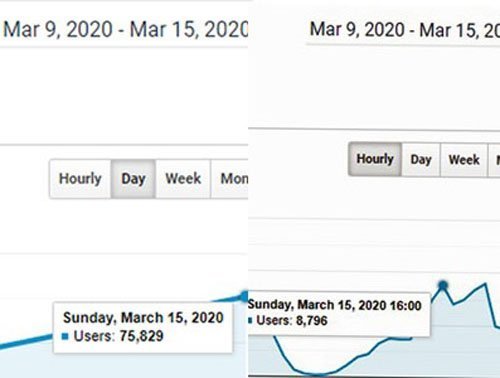Click blue legend square beside Users: 75,829
This screenshot has height=378, width=500.
pos(65,336)
